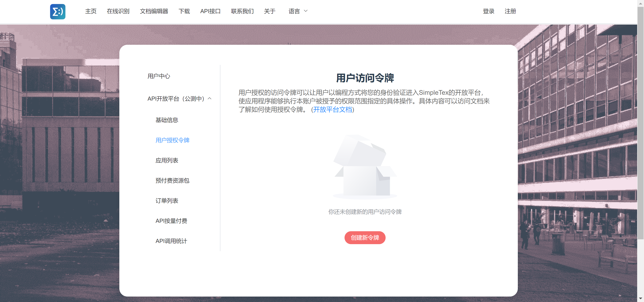Open 文档编辑器 from the top menu
The image size is (644, 302).
coord(154,11)
